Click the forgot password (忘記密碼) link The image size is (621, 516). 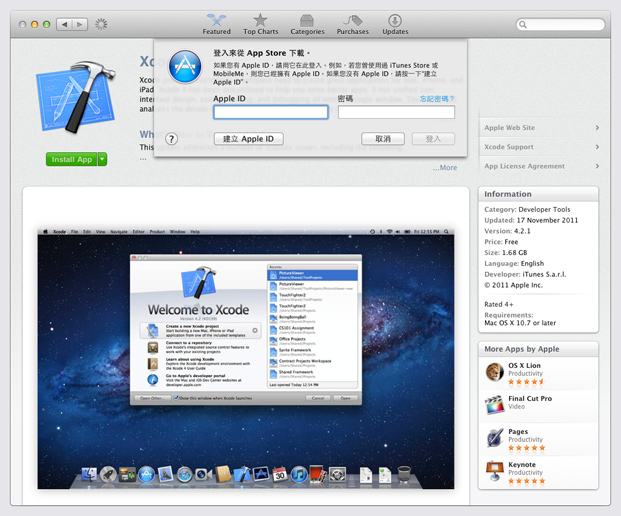click(x=437, y=99)
